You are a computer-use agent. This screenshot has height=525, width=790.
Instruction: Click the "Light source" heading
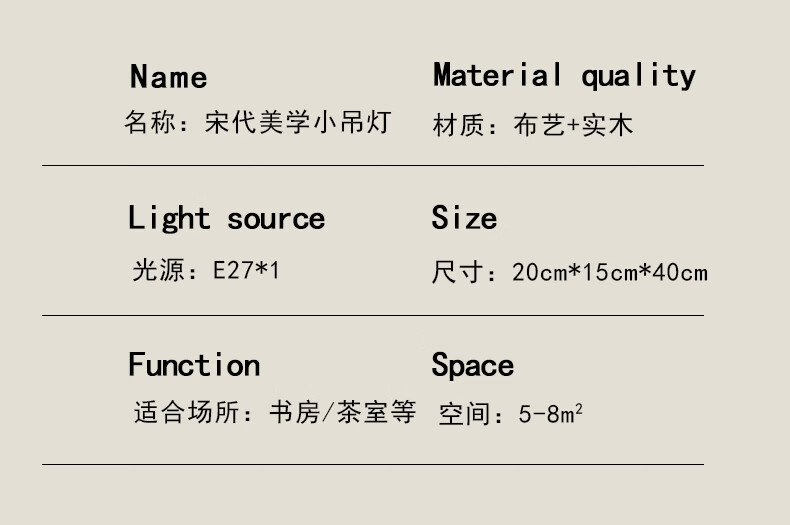pyautogui.click(x=226, y=219)
